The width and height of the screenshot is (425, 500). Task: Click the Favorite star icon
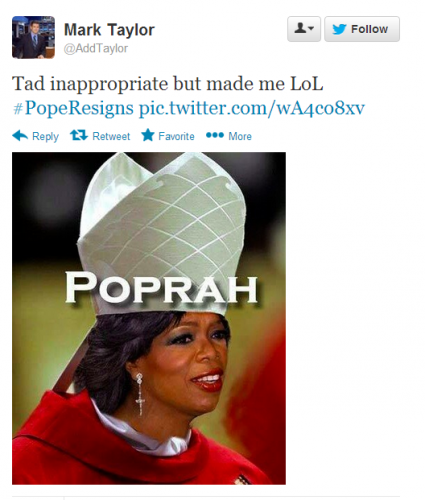[x=148, y=135]
